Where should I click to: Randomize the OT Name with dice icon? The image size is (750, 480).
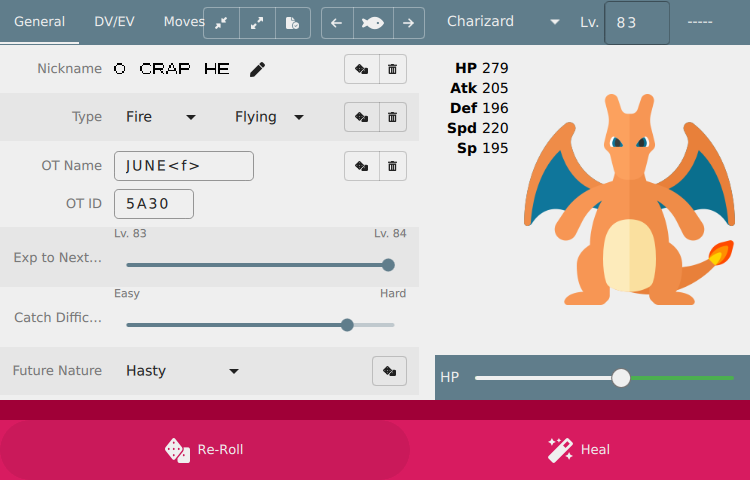coord(362,166)
